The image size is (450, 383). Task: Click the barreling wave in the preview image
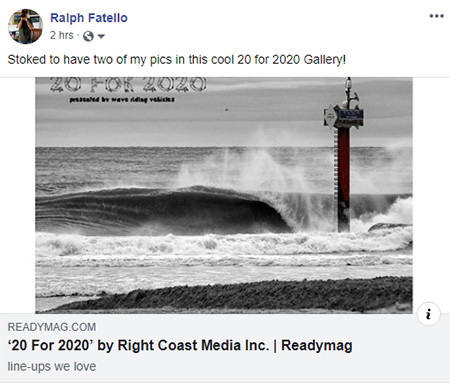click(x=160, y=210)
